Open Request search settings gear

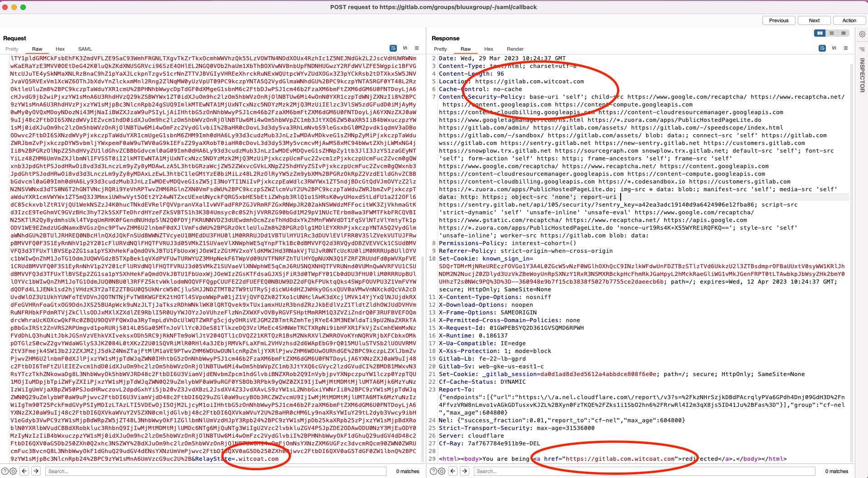[x=13, y=471]
